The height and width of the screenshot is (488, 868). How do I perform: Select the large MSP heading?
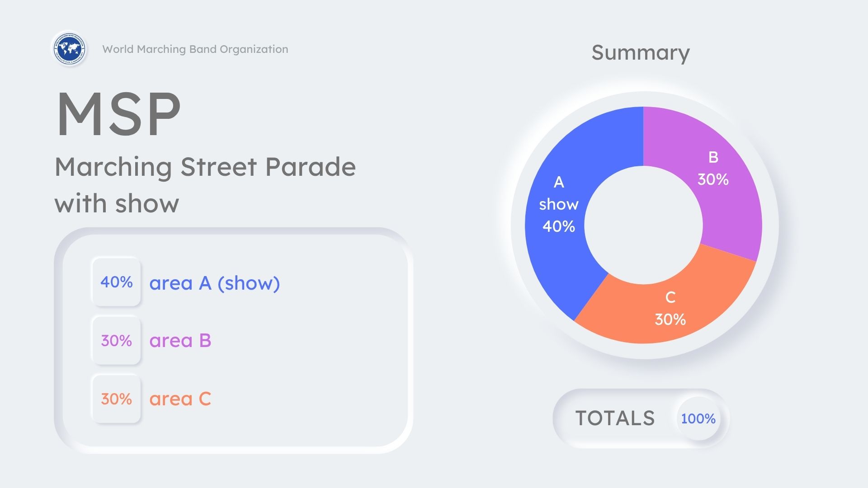click(x=118, y=113)
